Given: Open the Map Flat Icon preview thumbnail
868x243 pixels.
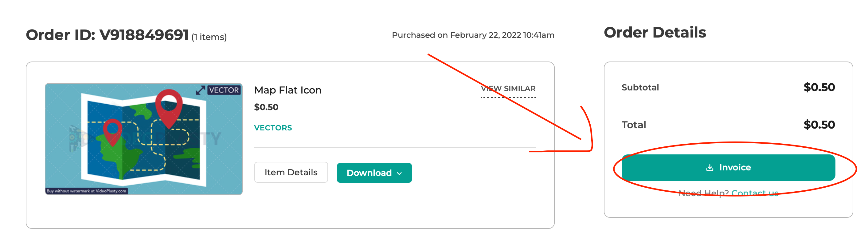Looking at the screenshot, I should (x=143, y=139).
